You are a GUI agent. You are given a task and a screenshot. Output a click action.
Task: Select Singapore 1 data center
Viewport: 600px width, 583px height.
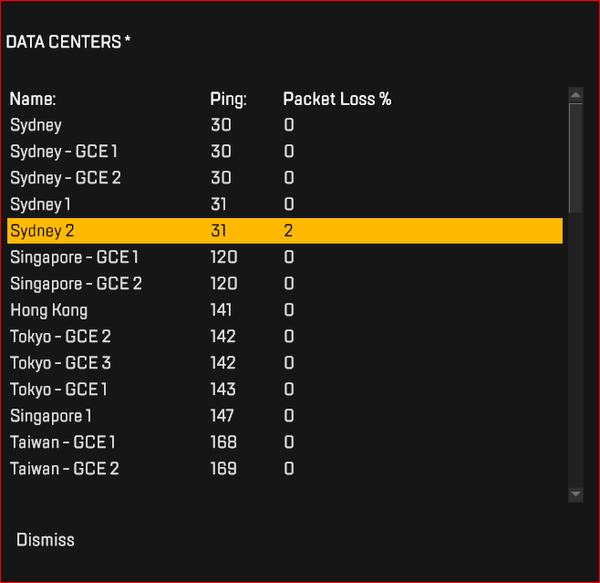(51, 415)
